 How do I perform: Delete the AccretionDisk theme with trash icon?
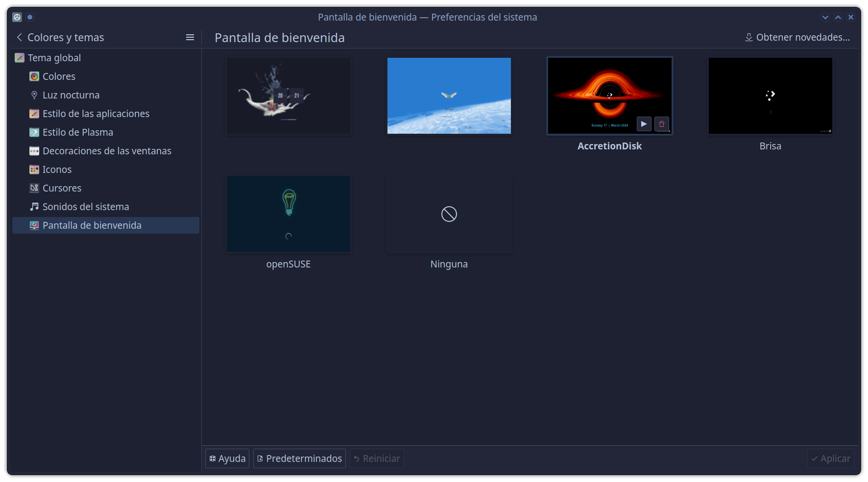[x=662, y=124]
